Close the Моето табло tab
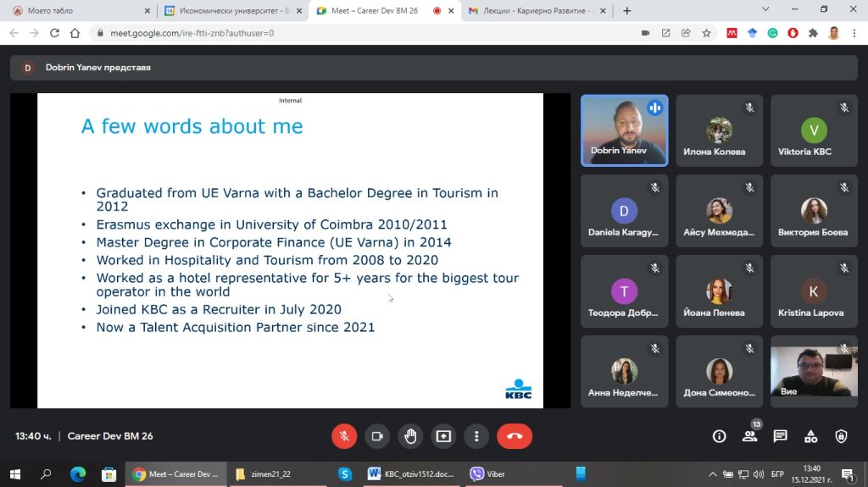Image resolution: width=868 pixels, height=487 pixels. (x=147, y=10)
